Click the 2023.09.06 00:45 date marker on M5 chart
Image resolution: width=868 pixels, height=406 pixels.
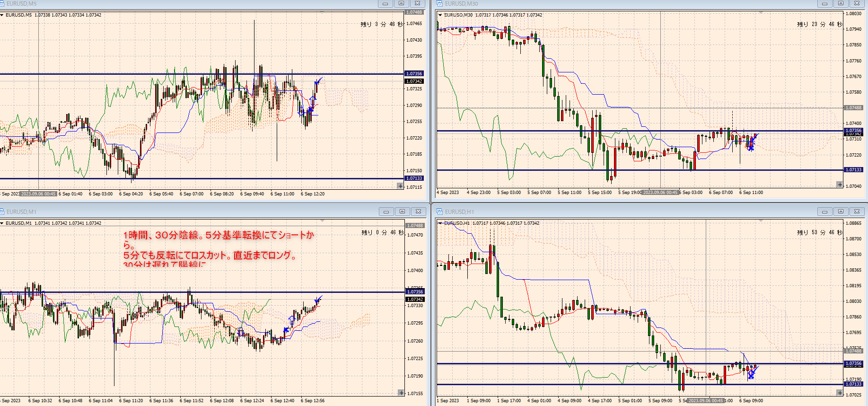[x=38, y=194]
